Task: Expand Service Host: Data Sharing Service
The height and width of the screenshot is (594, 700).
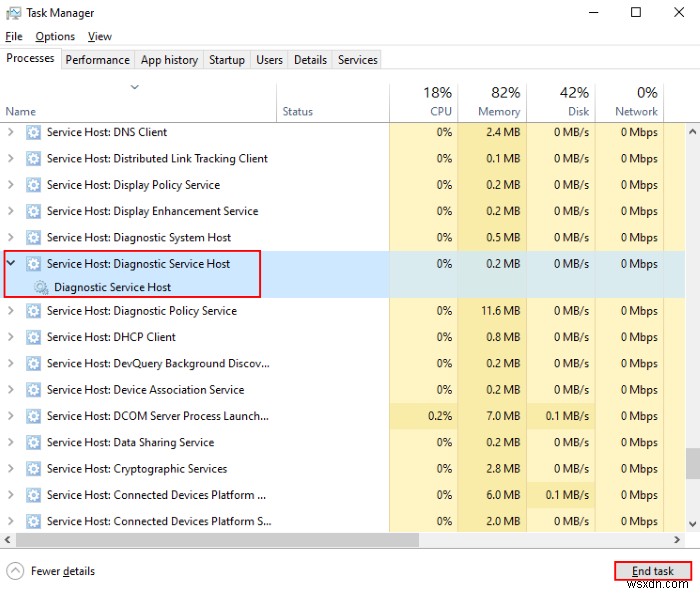Action: point(11,442)
